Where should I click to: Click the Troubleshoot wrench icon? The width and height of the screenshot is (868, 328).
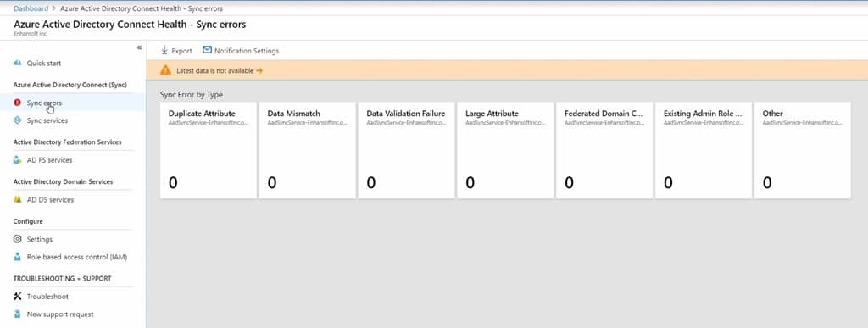tap(17, 297)
